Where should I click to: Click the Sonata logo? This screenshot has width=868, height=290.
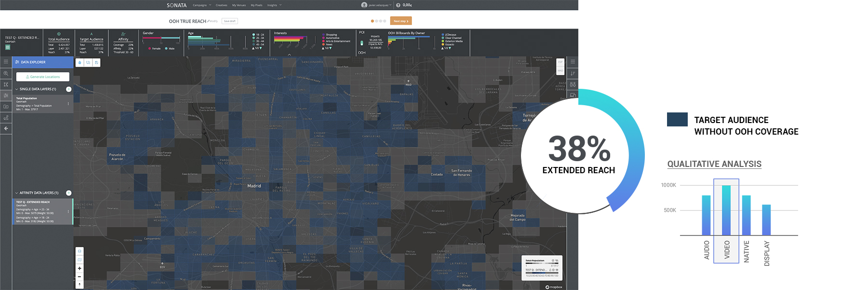[x=176, y=5]
